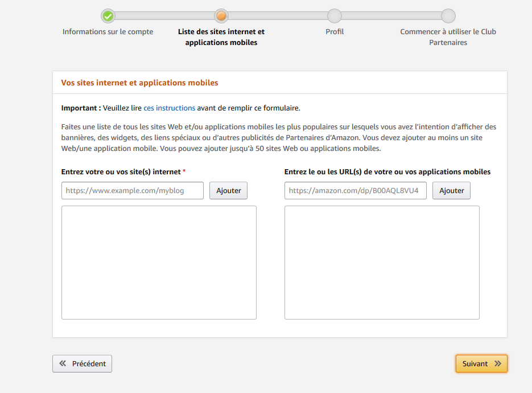532x393 pixels.
Task: Click inside the mobile applications list box
Action: [x=382, y=262]
